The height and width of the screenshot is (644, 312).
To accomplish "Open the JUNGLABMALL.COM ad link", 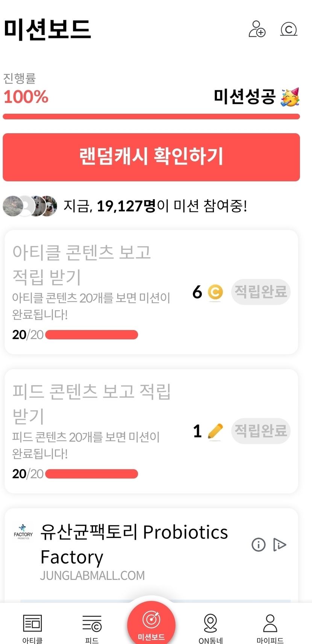I will click(x=92, y=575).
